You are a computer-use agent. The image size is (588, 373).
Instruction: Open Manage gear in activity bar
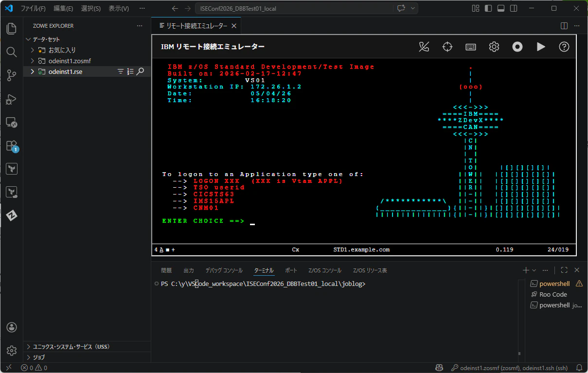[x=12, y=350]
